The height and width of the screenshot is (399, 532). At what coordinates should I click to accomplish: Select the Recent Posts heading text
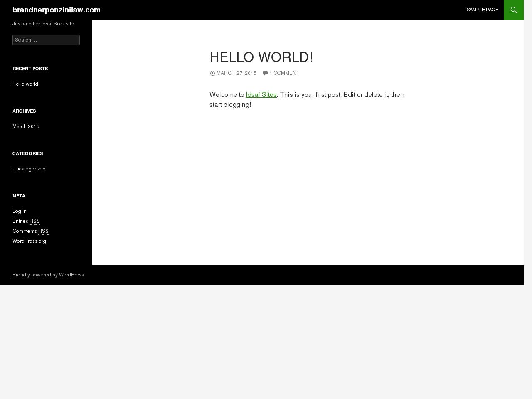(30, 69)
